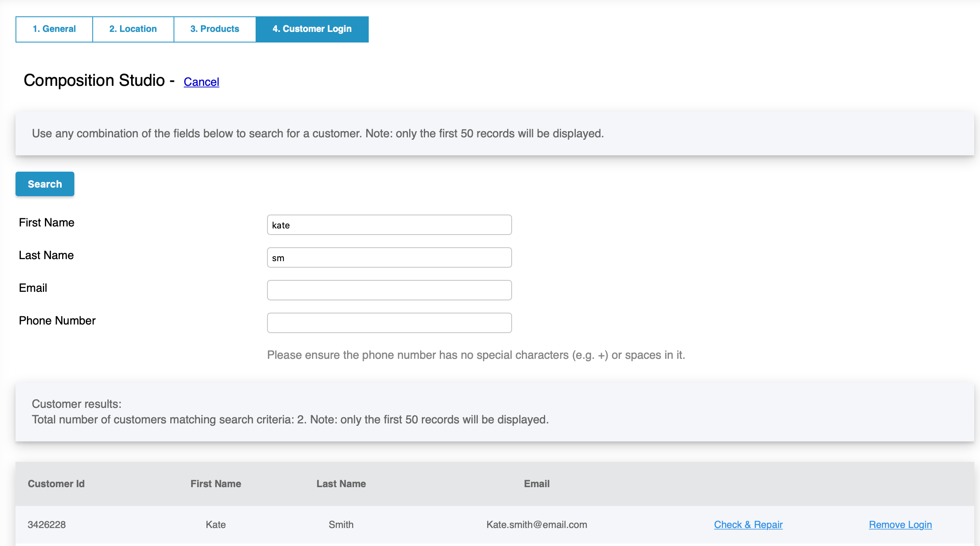Click the customer row for Kate Smith
Image resolution: width=980 pixels, height=546 pixels.
[x=286, y=524]
